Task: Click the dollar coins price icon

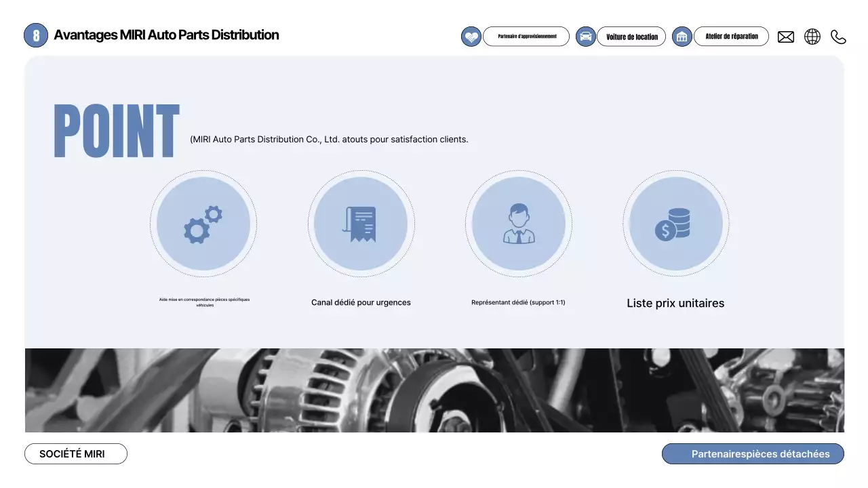Action: pyautogui.click(x=676, y=224)
